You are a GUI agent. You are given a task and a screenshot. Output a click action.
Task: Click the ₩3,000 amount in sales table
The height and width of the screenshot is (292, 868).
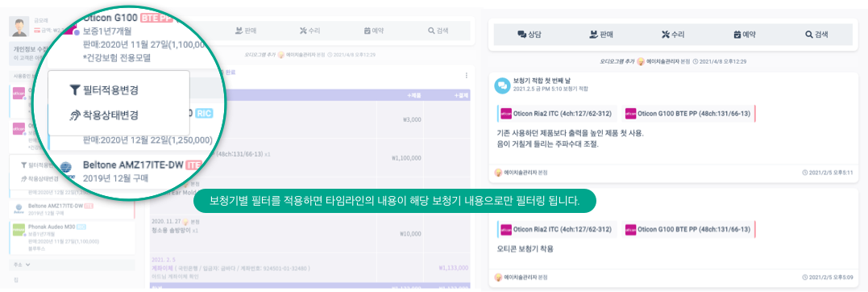[x=412, y=119]
